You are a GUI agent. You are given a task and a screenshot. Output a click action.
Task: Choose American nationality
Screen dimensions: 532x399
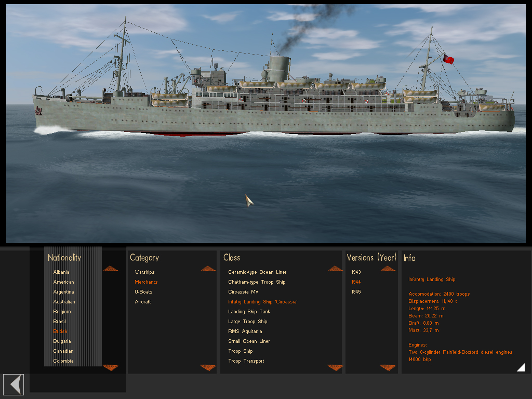click(63, 282)
